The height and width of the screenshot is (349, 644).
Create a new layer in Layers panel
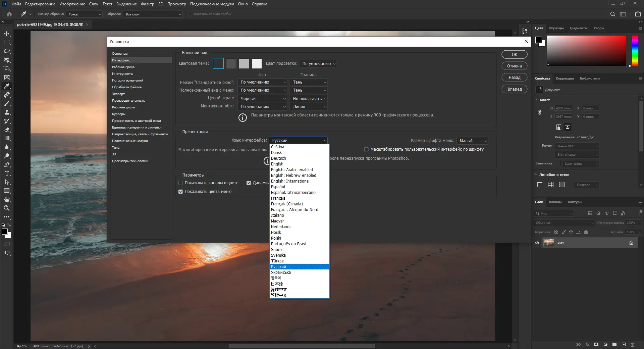coord(624,345)
